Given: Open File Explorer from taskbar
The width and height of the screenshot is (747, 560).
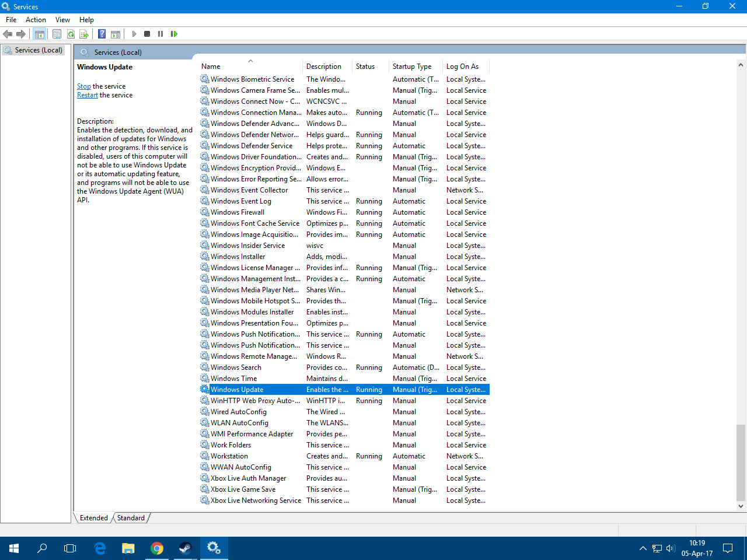Looking at the screenshot, I should [128, 548].
